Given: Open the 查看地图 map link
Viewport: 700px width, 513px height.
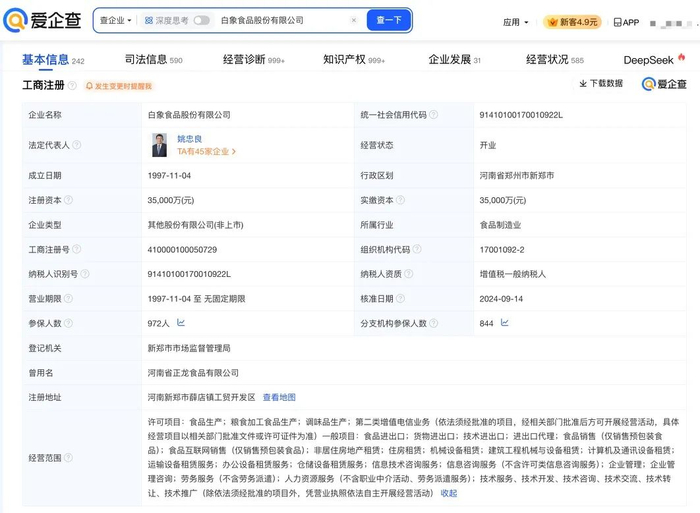Looking at the screenshot, I should click(x=279, y=397).
